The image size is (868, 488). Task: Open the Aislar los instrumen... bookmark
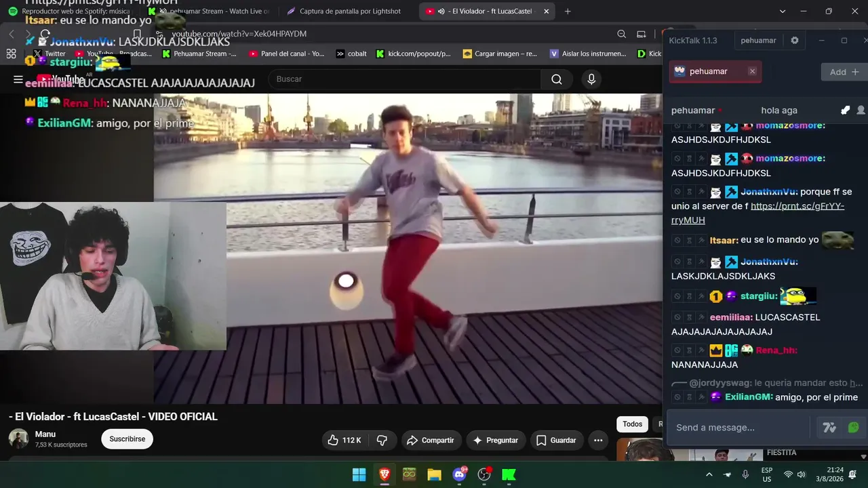[x=588, y=54]
